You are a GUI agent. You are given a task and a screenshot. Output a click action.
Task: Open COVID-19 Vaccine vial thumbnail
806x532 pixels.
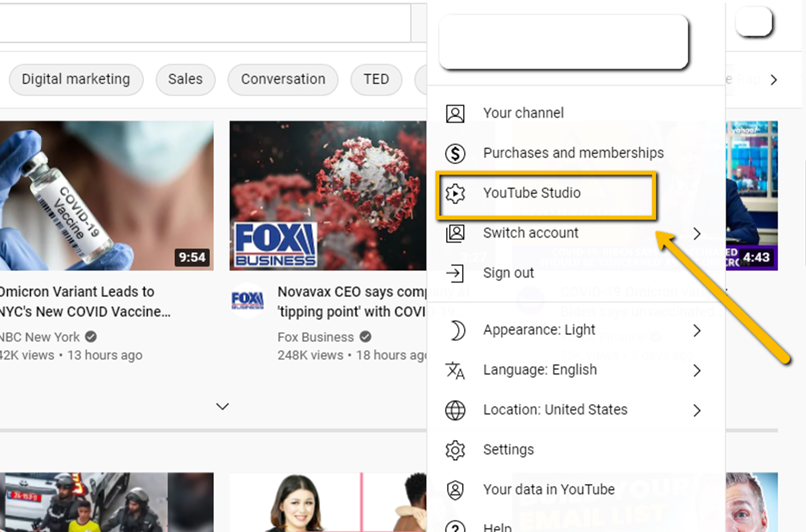pyautogui.click(x=106, y=195)
